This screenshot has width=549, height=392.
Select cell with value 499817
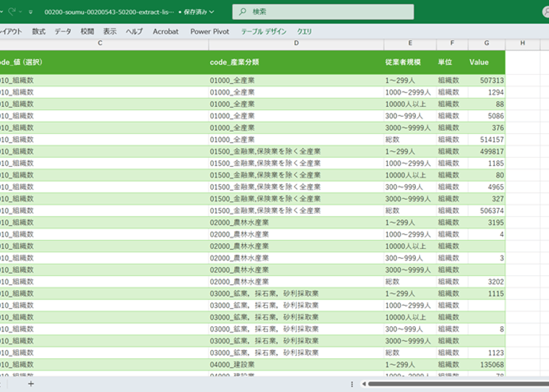[x=487, y=151]
